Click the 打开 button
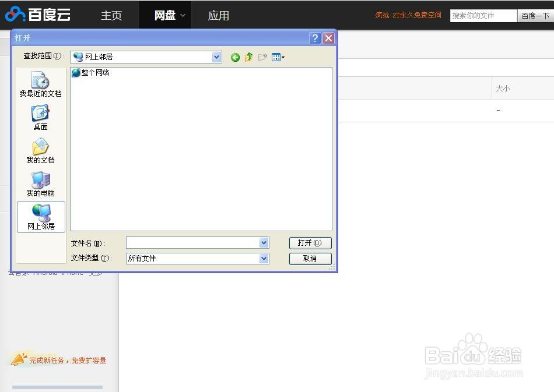The width and height of the screenshot is (554, 392). tap(310, 243)
